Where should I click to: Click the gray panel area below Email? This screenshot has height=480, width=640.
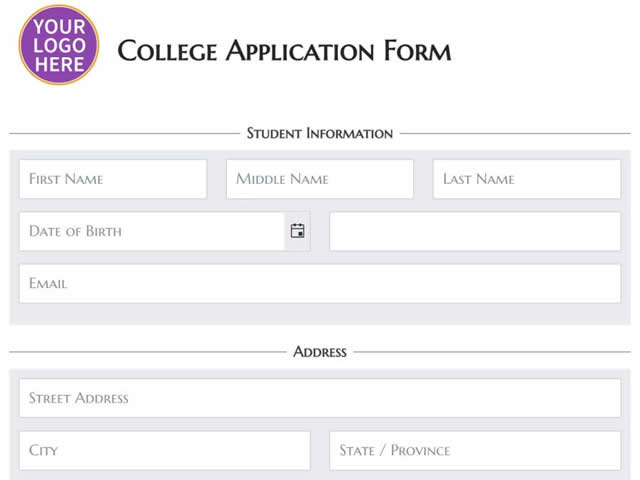click(x=320, y=314)
